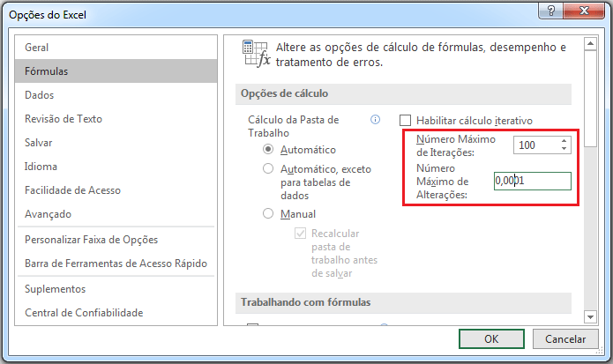
Task: Choose Automático, exceto para tabelas de dados
Action: coord(268,167)
